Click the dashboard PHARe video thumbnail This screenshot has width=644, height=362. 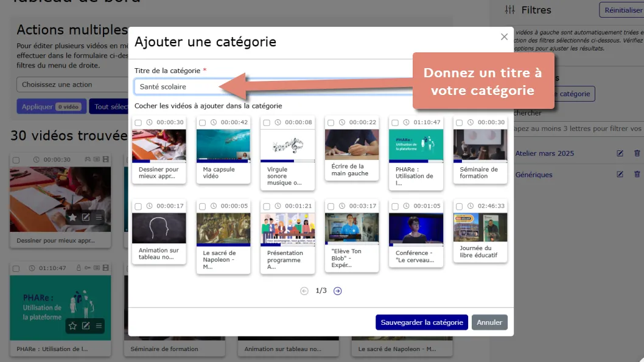tap(60, 308)
